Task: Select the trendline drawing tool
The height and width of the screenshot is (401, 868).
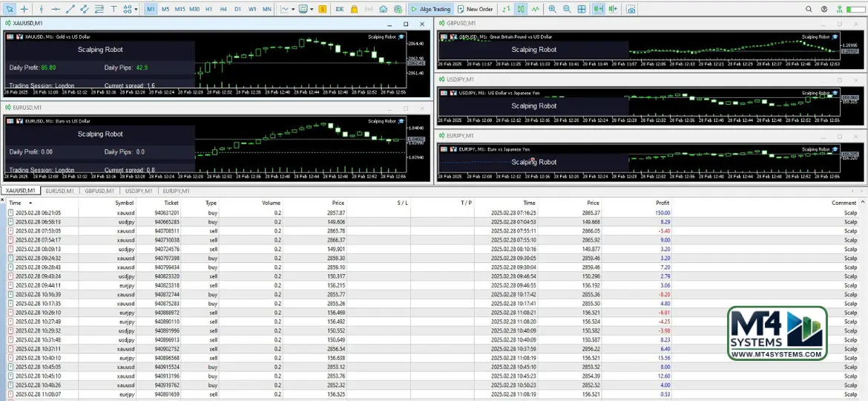Action: [x=70, y=9]
